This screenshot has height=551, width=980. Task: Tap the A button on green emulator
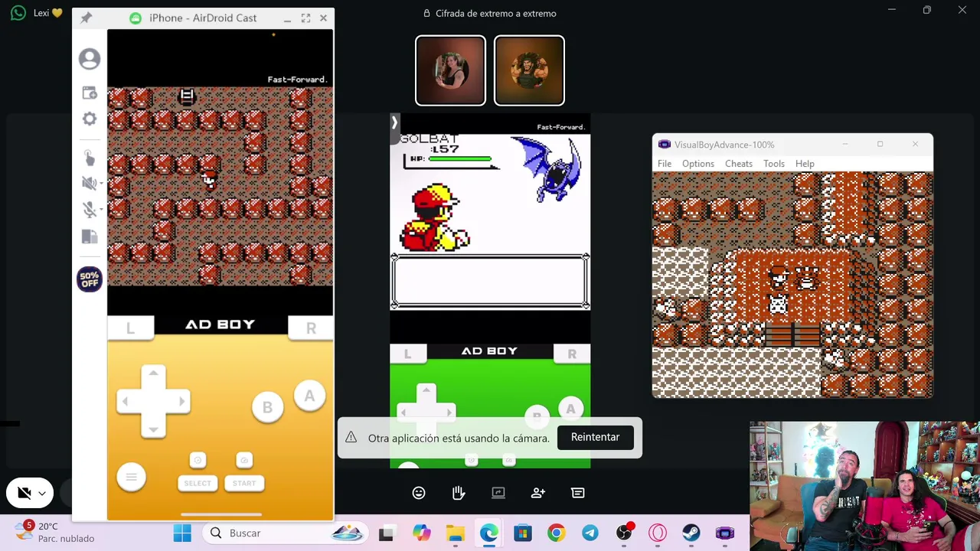pos(570,409)
